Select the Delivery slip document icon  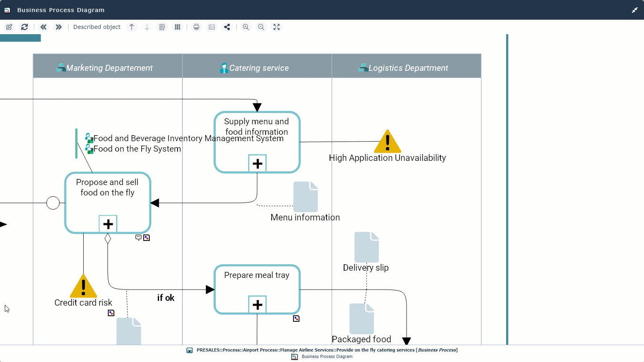pyautogui.click(x=367, y=247)
